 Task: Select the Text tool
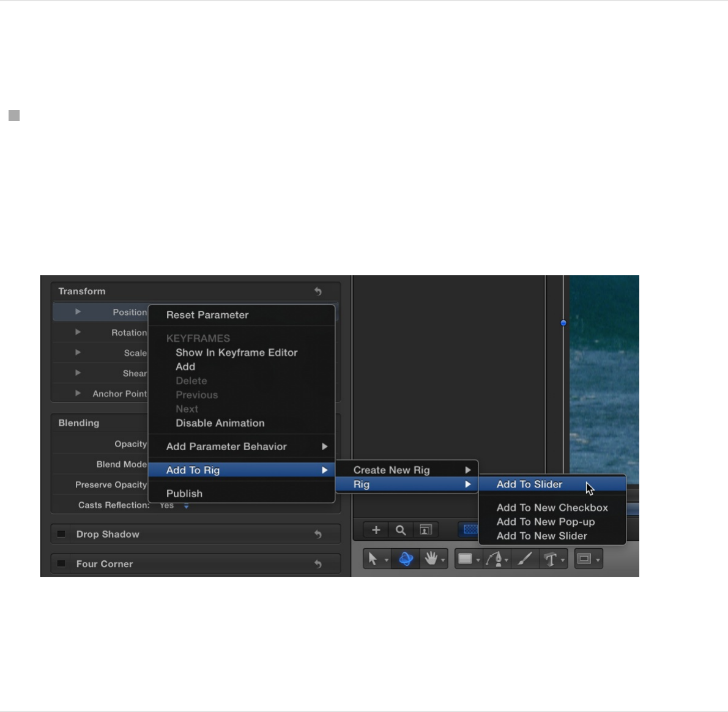[551, 559]
